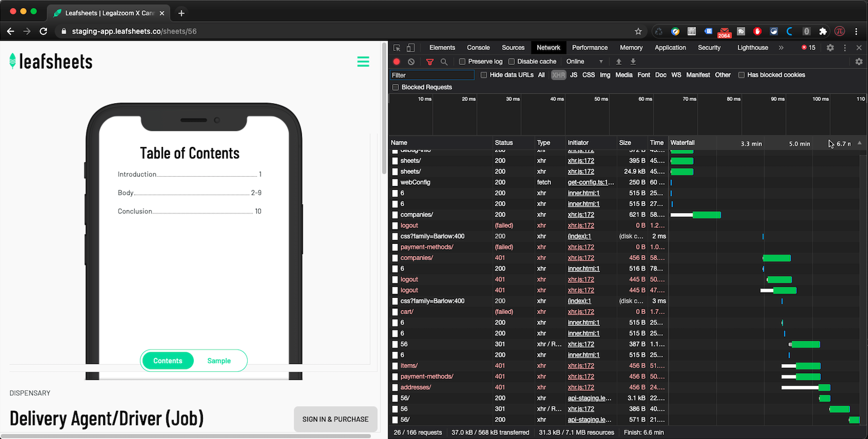Stop recording the network log
The height and width of the screenshot is (439, 868).
click(397, 61)
